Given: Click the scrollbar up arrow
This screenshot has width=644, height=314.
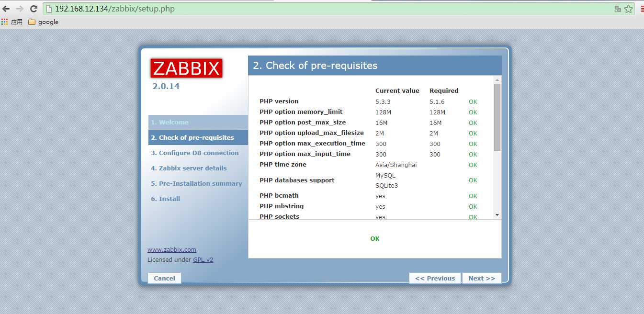Looking at the screenshot, I should click(x=497, y=80).
